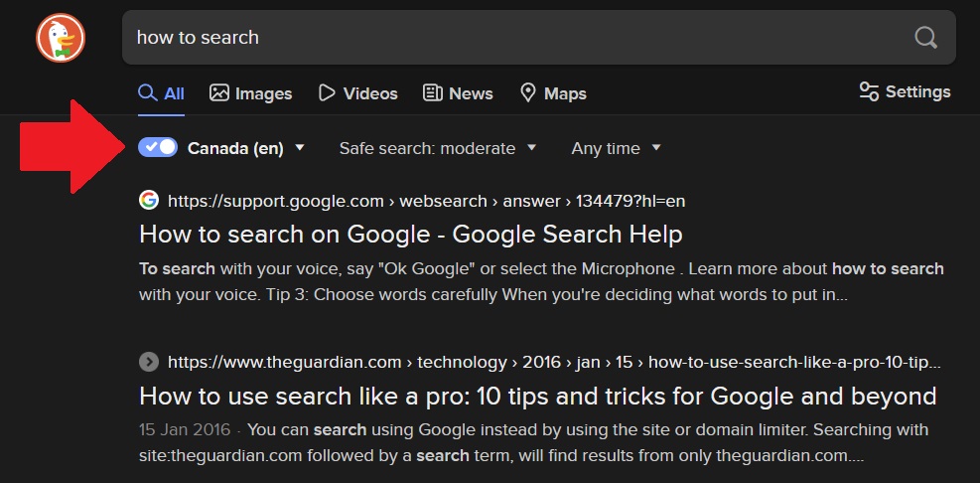Open the Settings menu
The width and height of the screenshot is (980, 483).
(905, 91)
